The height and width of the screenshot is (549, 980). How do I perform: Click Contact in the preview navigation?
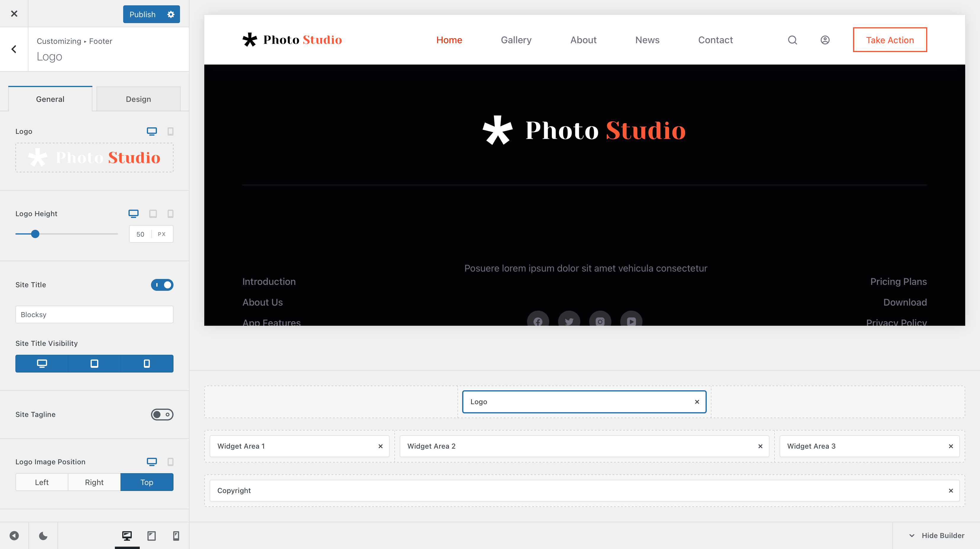click(x=715, y=40)
